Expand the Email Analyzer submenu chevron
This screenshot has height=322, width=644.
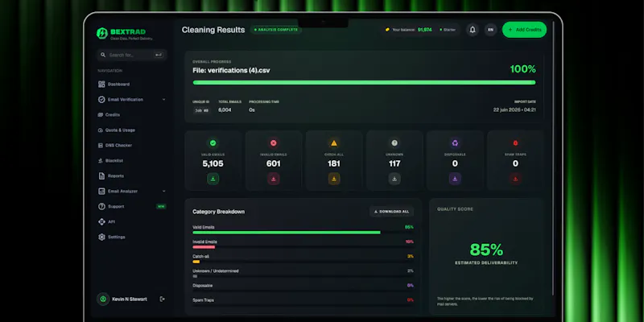tap(164, 191)
